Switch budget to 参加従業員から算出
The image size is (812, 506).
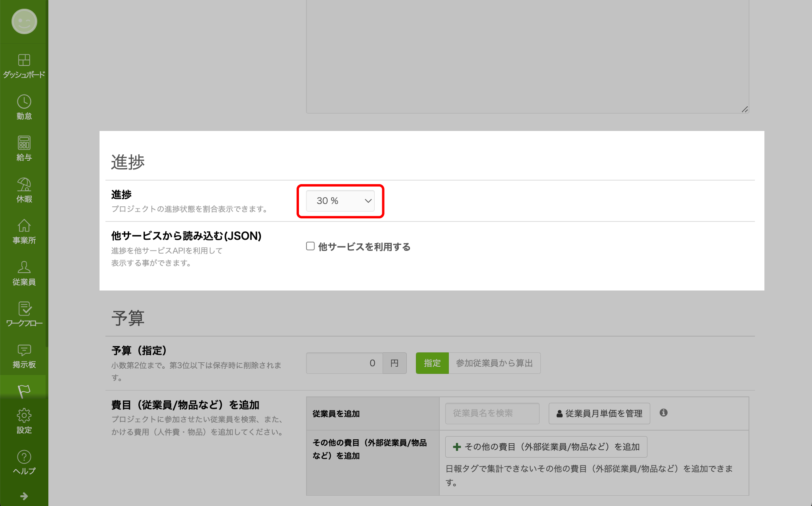coord(494,363)
